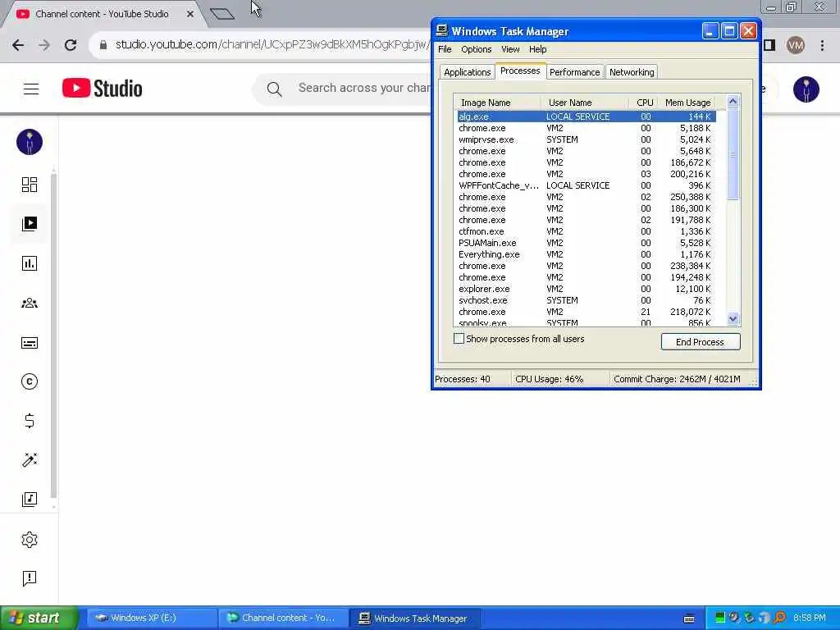The height and width of the screenshot is (630, 840).
Task: Click the channel avatar in Studio sidebar
Action: (x=30, y=142)
